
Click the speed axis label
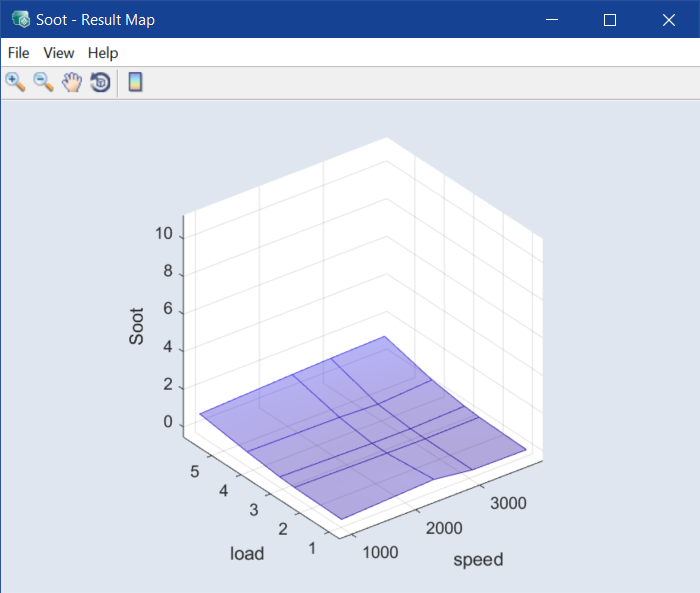pos(478,559)
